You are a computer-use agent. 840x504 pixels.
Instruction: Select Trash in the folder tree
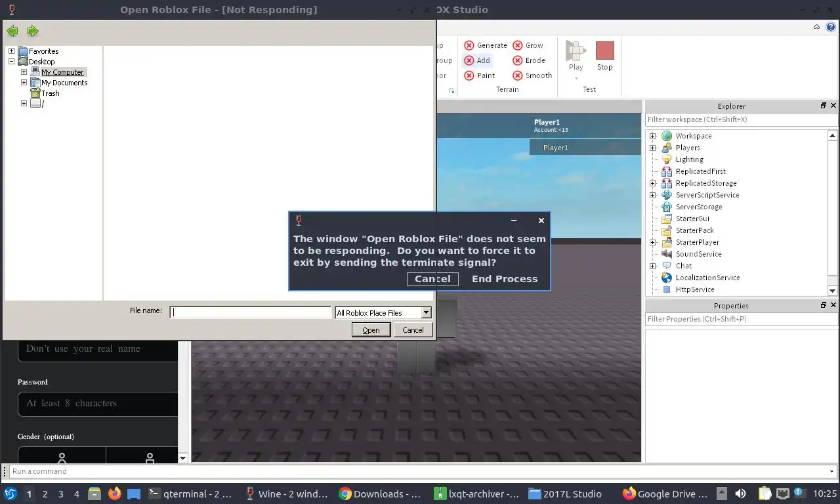click(x=51, y=93)
